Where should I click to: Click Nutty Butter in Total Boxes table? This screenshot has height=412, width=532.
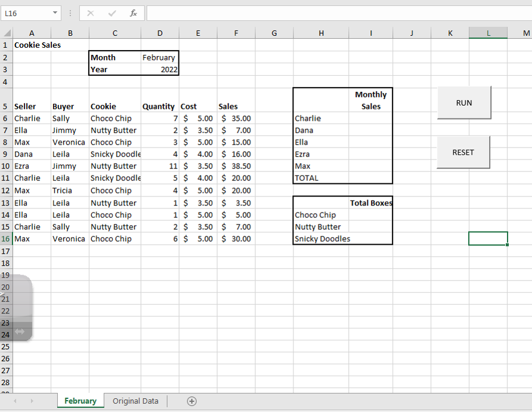(321, 227)
